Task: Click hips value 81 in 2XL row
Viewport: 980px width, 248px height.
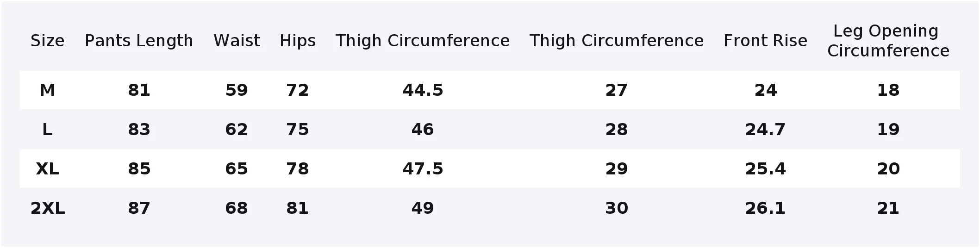Action: point(298,208)
